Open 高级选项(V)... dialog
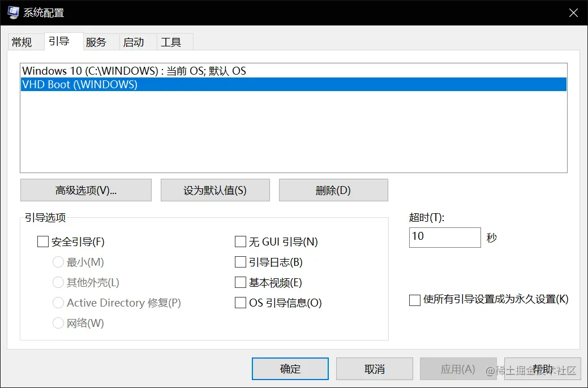 (x=86, y=190)
